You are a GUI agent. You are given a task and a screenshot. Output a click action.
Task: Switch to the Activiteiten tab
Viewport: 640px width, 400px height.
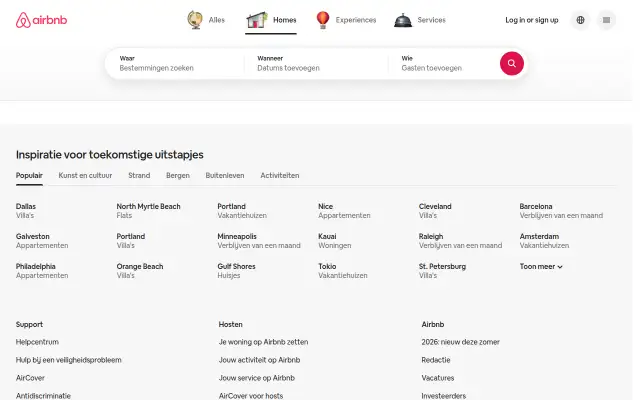click(x=280, y=176)
